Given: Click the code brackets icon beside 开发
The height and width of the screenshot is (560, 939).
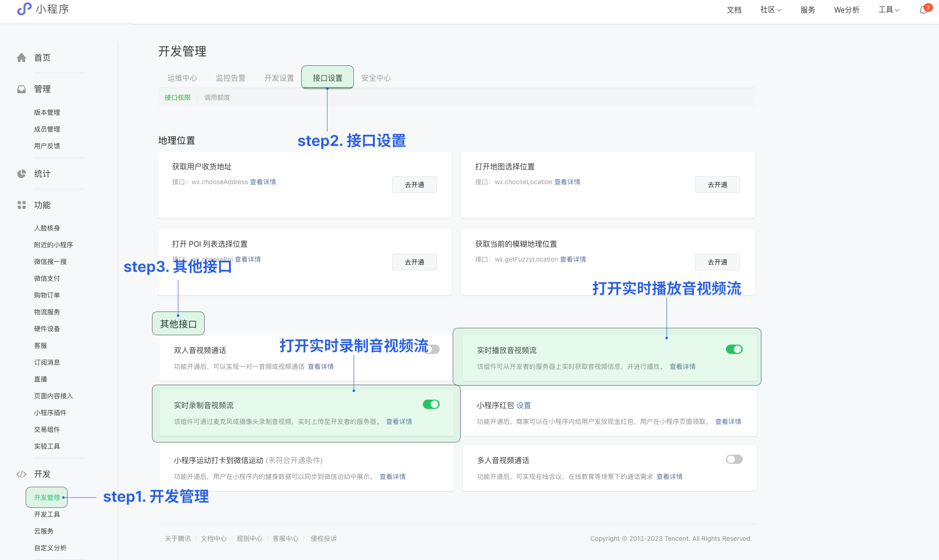Looking at the screenshot, I should (21, 474).
